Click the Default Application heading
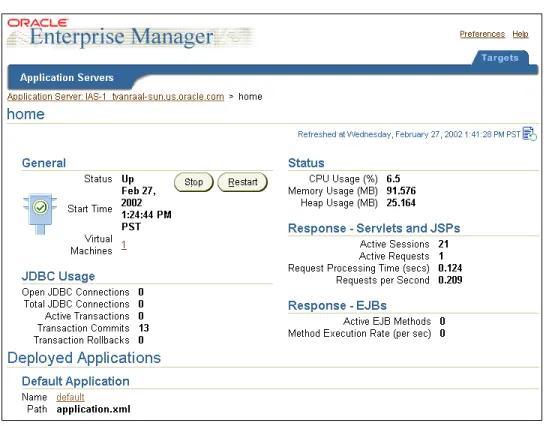Screen dimensions: 549x426 (76, 381)
